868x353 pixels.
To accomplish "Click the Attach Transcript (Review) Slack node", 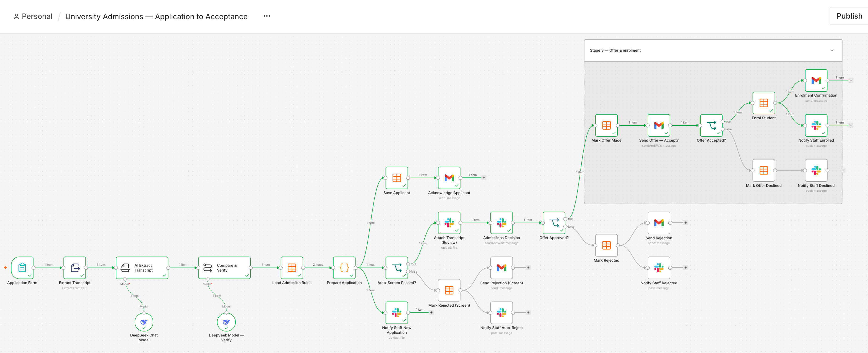I will click(x=449, y=223).
